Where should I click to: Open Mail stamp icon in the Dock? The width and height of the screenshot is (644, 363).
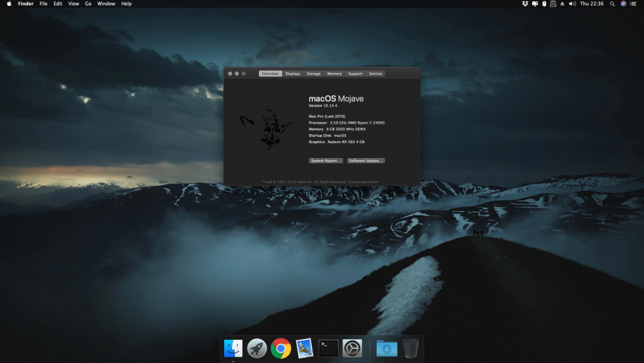pyautogui.click(x=305, y=348)
